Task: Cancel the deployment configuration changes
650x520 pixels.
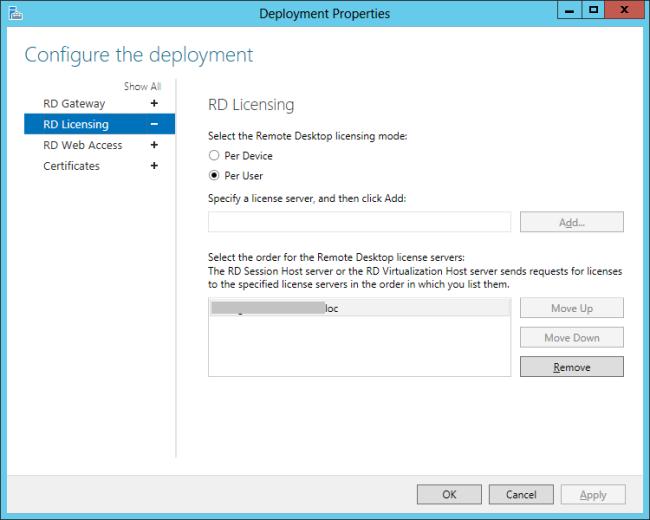Action: (521, 494)
